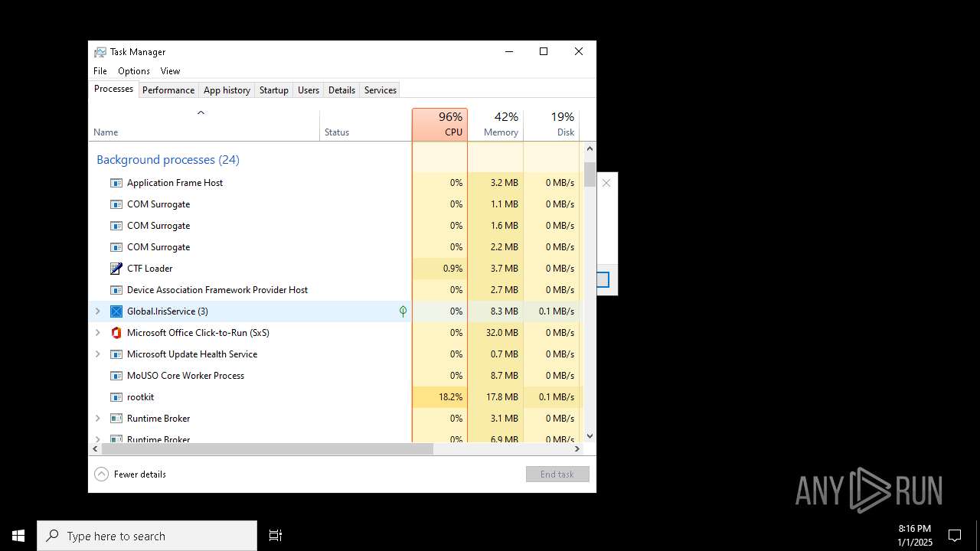Click the sort arrow above the Name column
980x551 pixels.
click(x=201, y=113)
